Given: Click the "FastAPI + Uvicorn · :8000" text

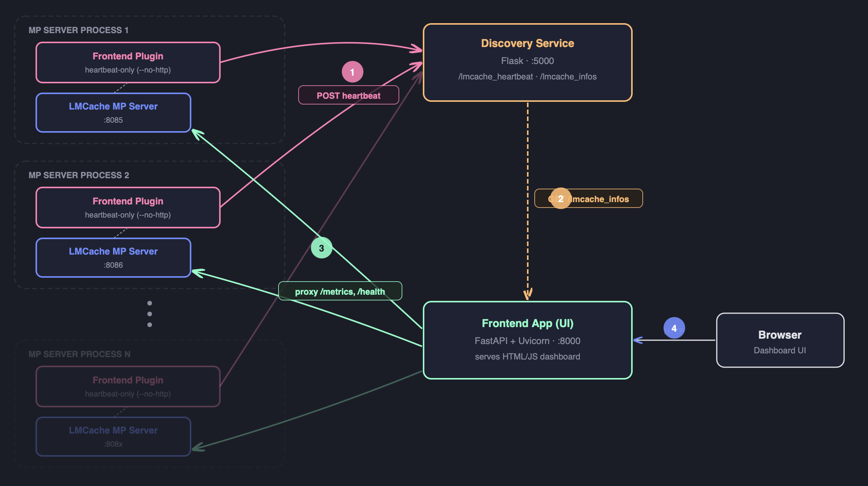Looking at the screenshot, I should [527, 341].
